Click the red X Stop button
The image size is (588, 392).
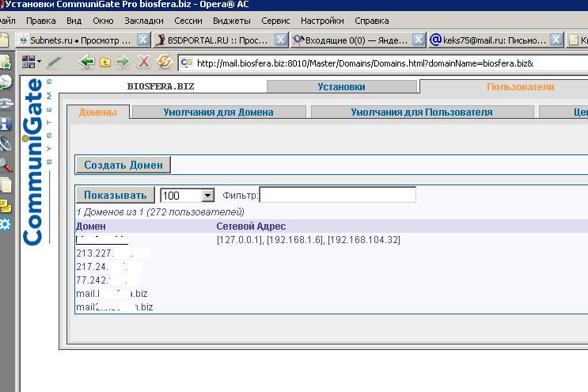(x=143, y=62)
